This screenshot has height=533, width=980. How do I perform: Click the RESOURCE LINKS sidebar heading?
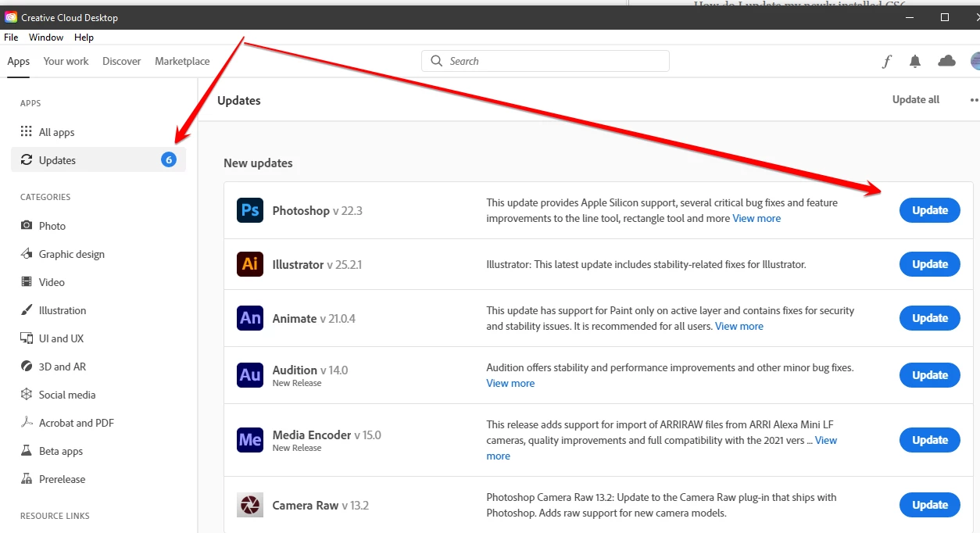[55, 516]
